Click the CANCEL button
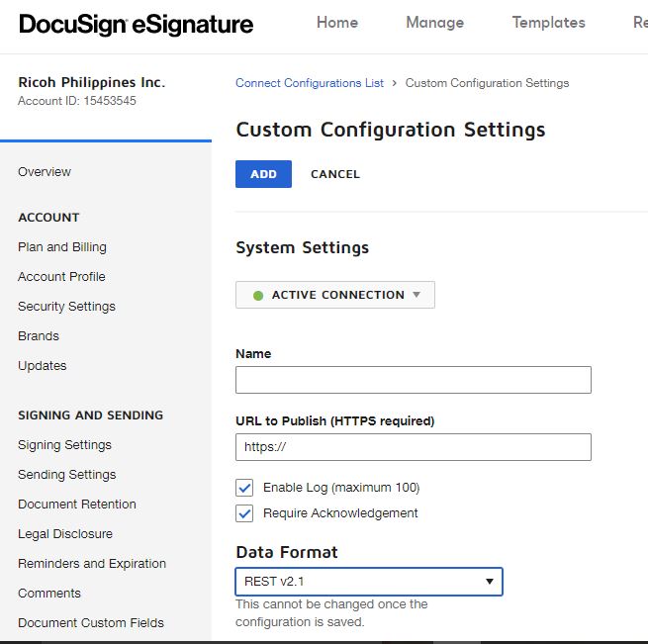This screenshot has width=648, height=644. tap(335, 174)
